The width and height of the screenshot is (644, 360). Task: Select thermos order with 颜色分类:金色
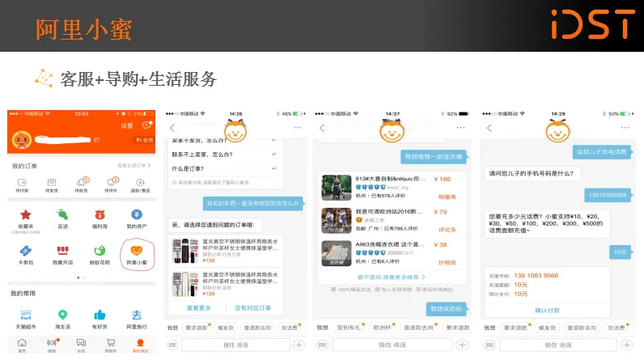(x=225, y=284)
